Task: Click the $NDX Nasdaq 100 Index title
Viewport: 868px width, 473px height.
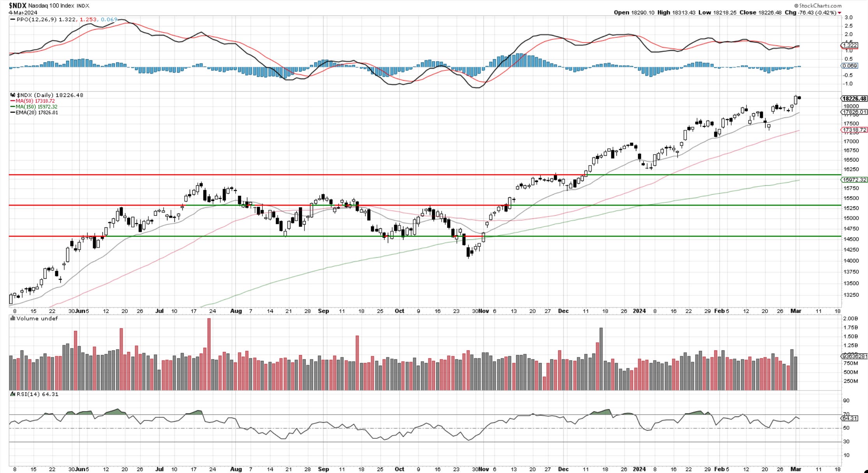Action: click(x=49, y=5)
